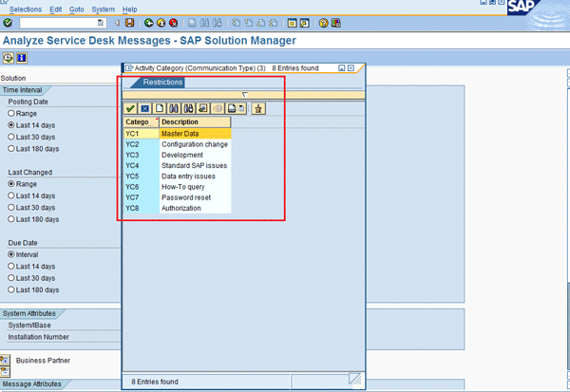Select Last Changed Last 14 days option
The image size is (570, 392).
pyautogui.click(x=12, y=195)
